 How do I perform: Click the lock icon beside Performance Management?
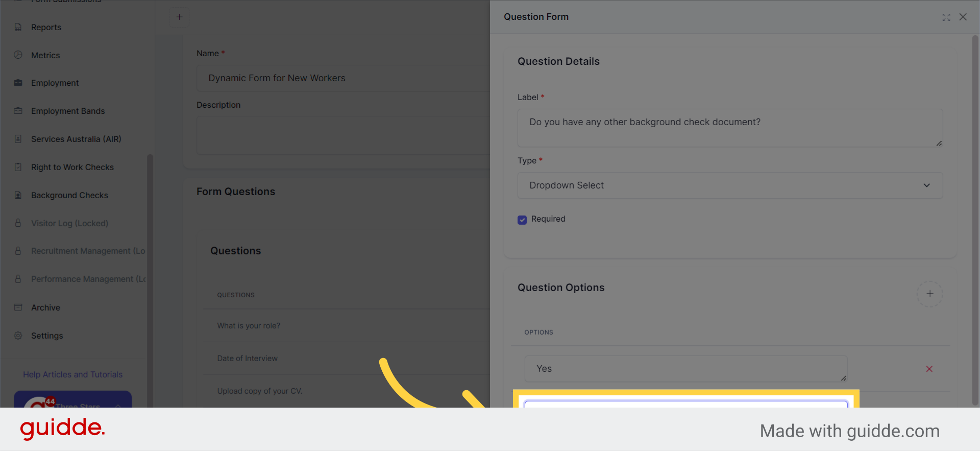(18, 279)
